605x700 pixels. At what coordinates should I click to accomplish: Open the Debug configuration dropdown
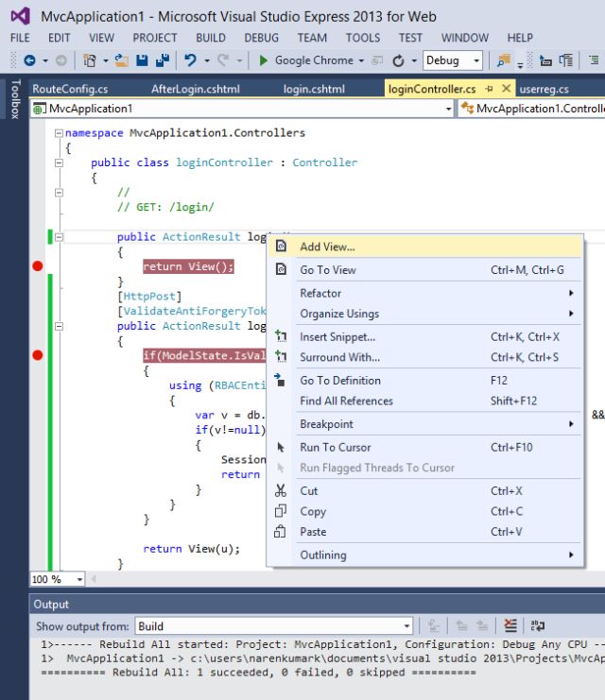point(475,60)
